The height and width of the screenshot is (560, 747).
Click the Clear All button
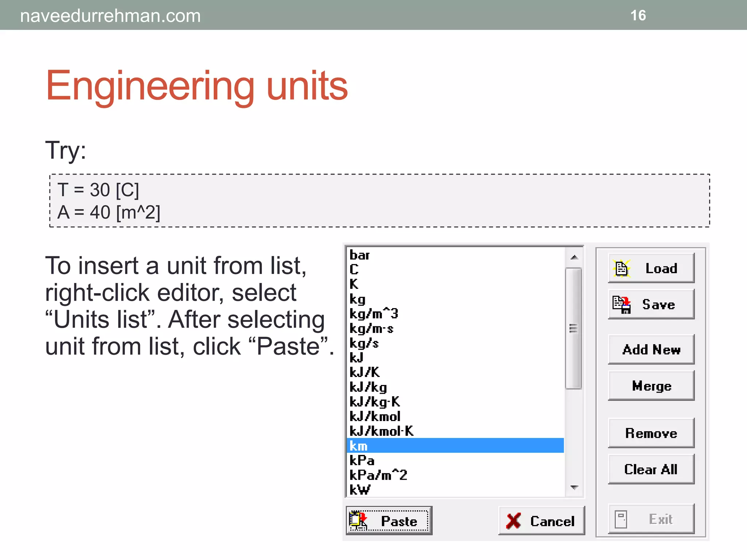point(651,469)
